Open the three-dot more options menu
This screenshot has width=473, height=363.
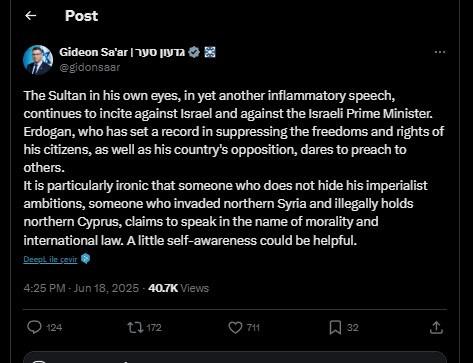440,52
